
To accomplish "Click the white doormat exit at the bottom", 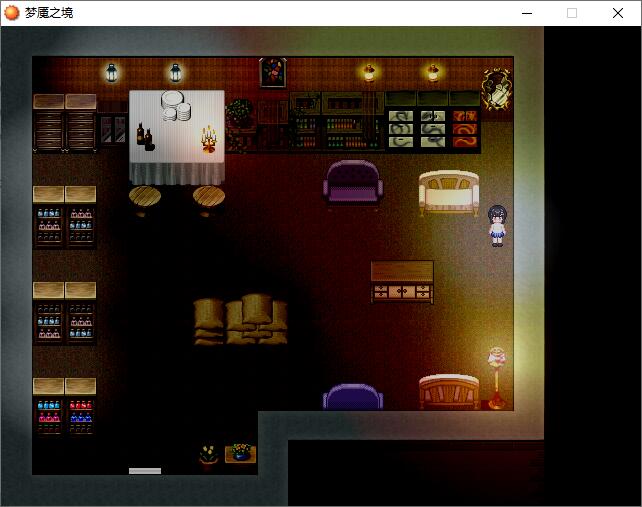I will click(x=145, y=471).
